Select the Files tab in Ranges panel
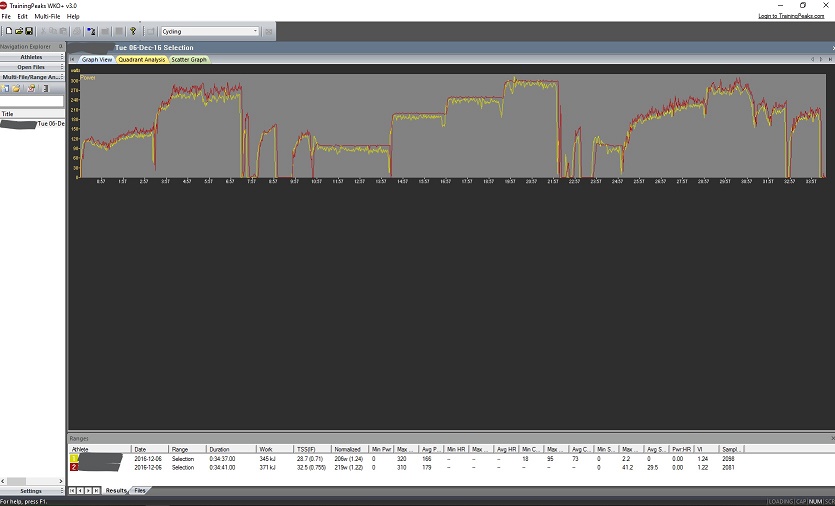This screenshot has width=835, height=506. [x=140, y=491]
